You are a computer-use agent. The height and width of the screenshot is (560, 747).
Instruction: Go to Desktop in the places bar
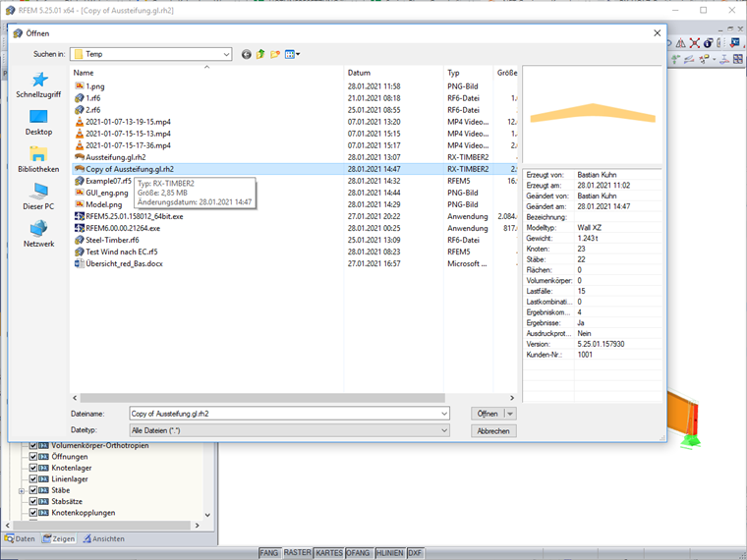tap(38, 123)
